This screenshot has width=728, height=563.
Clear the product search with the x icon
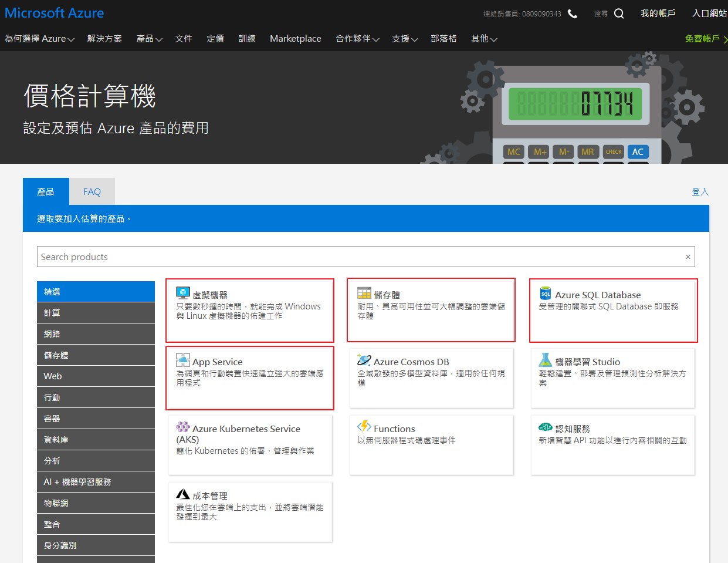pyautogui.click(x=688, y=257)
